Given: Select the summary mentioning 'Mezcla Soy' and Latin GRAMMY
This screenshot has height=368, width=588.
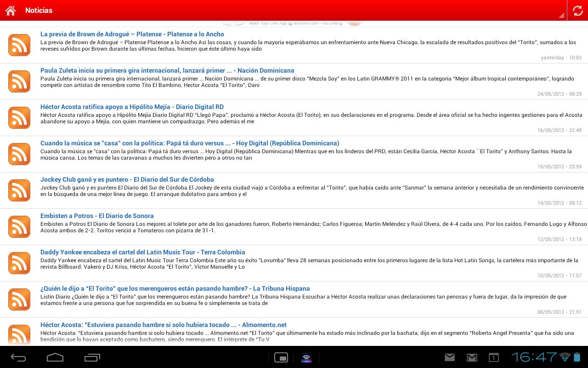Looking at the screenshot, I should coord(307,82).
